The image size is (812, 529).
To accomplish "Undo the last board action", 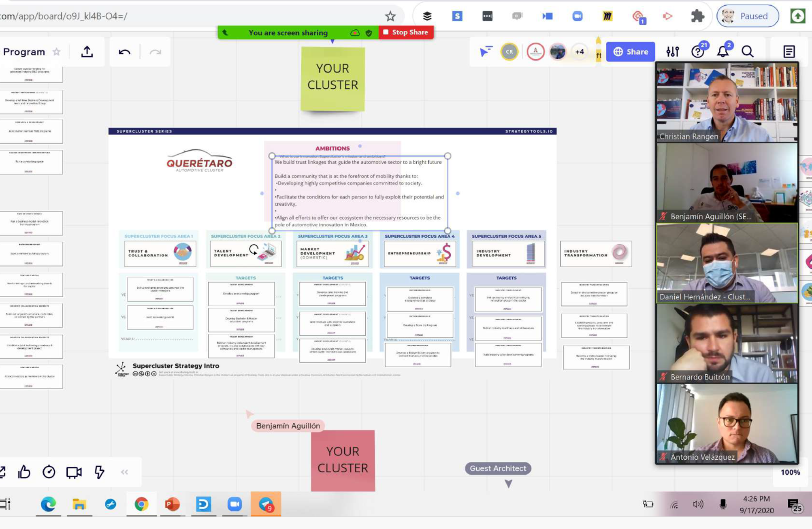I will 124,52.
